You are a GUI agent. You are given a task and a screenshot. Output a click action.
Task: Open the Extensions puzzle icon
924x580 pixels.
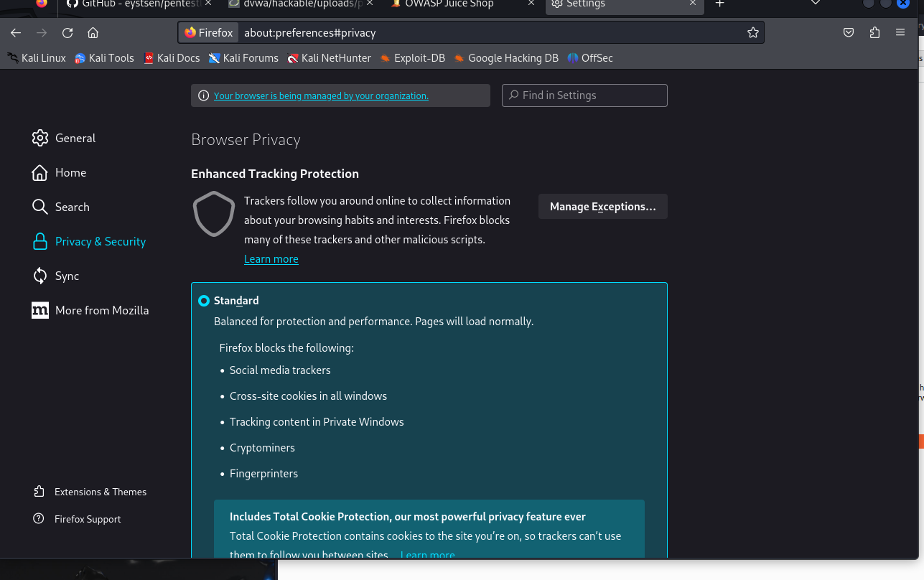click(x=874, y=32)
